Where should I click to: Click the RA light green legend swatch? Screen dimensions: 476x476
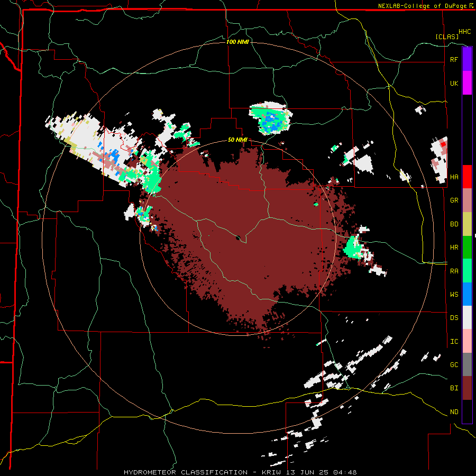[467, 271]
